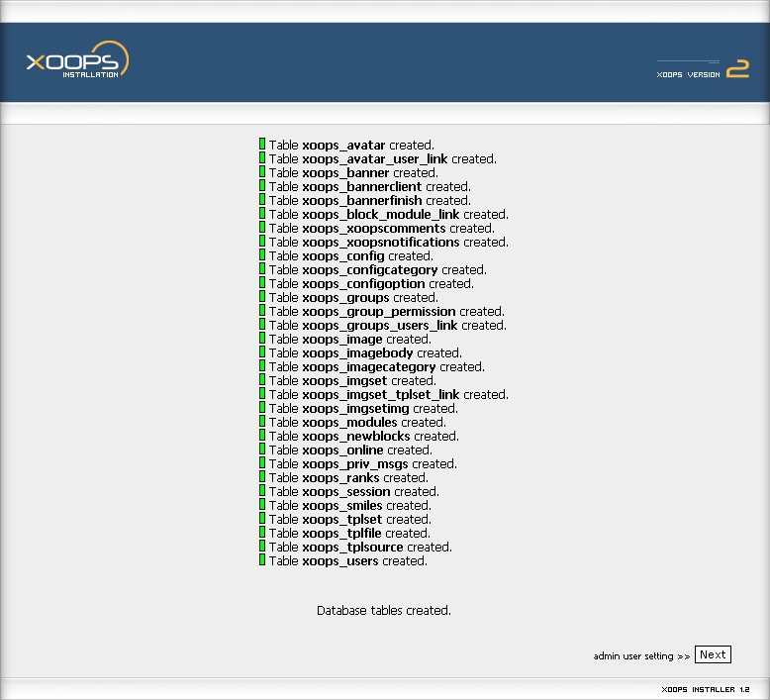The height and width of the screenshot is (700, 770).
Task: Click green status icon beside xoops_session
Action: point(262,490)
